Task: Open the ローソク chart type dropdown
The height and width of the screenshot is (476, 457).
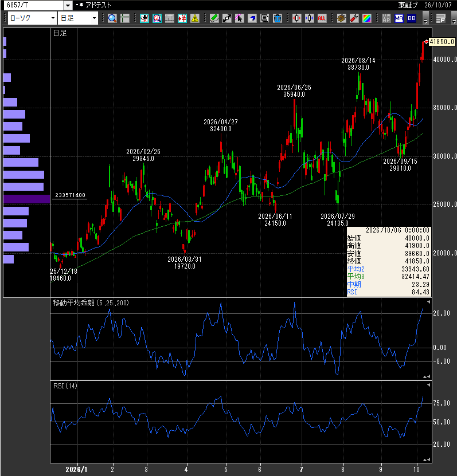Action: pyautogui.click(x=53, y=18)
